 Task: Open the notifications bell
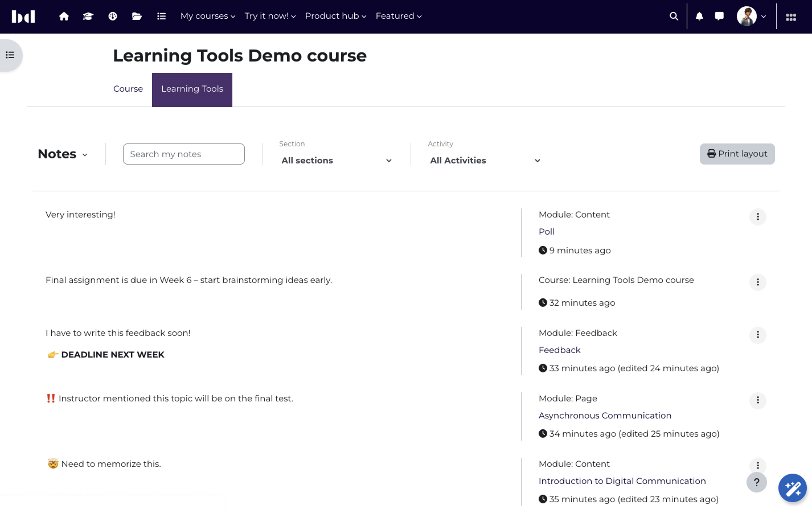tap(699, 17)
